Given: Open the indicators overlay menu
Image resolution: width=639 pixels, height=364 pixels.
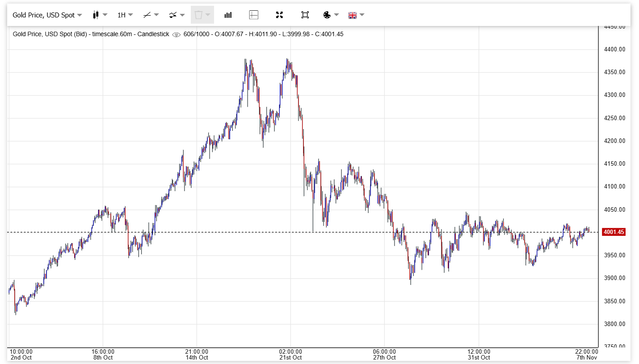Looking at the screenshot, I should 177,15.
